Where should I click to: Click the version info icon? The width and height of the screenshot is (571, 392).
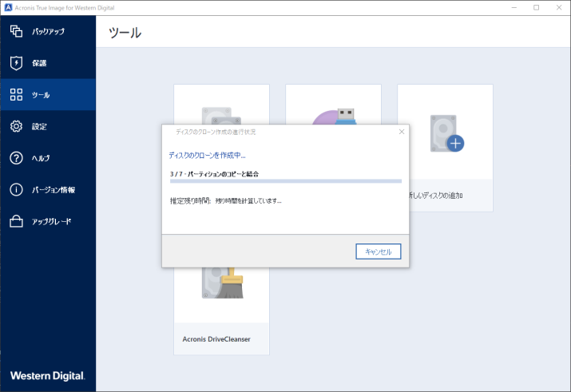[16, 190]
